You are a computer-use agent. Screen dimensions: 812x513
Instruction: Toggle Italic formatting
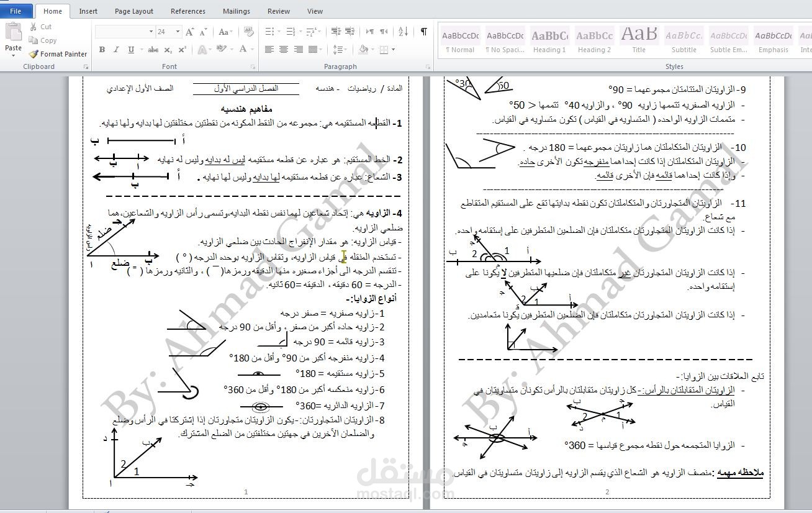116,50
